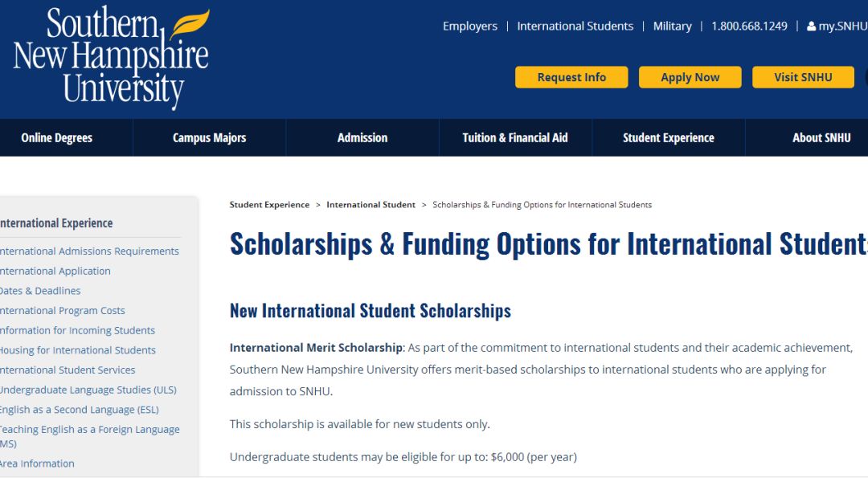The height and width of the screenshot is (478, 868).
Task: Open English as a Second Language (ESL) link
Action: coord(79,410)
